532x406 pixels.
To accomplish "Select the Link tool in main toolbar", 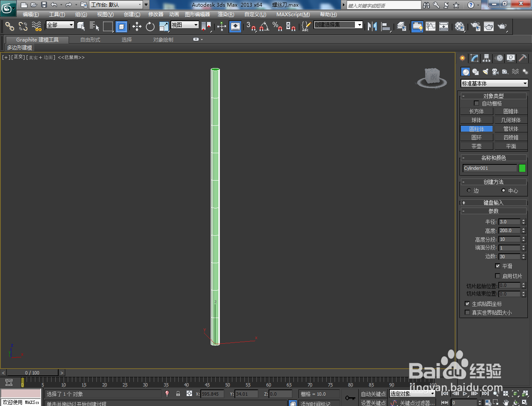I will tap(10, 27).
